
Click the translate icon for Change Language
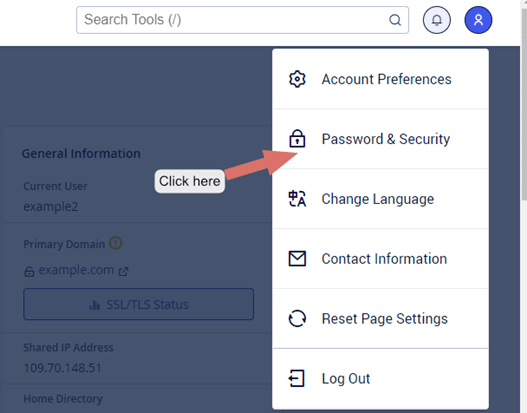point(297,199)
